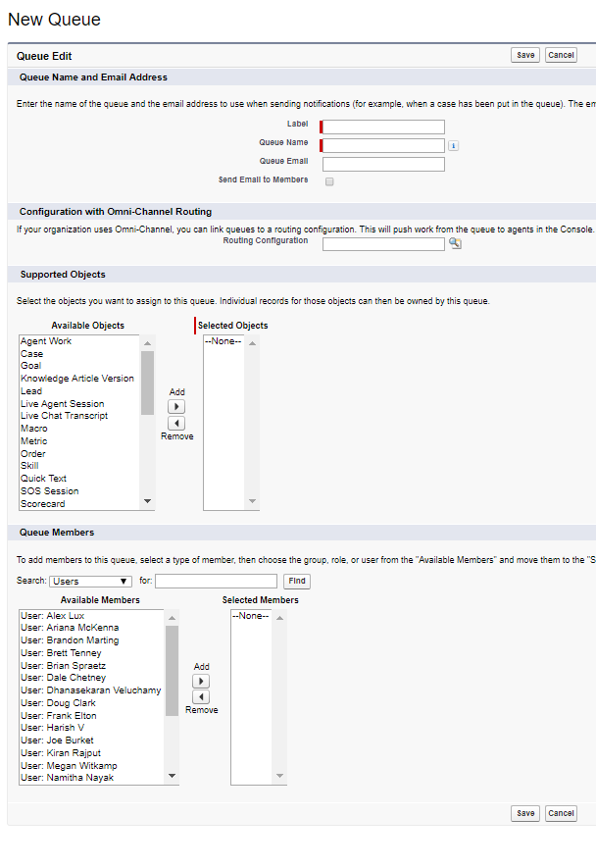Click the bottom Cancel button

click(x=561, y=813)
